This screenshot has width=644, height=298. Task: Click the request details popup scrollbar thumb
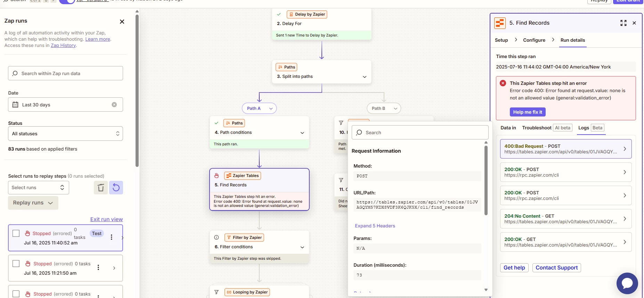pyautogui.click(x=486, y=180)
